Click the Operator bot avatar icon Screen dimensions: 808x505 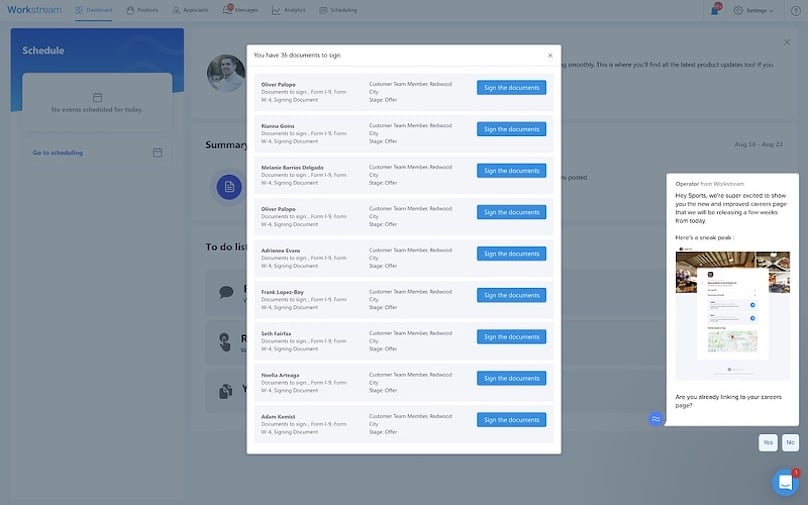[x=655, y=419]
